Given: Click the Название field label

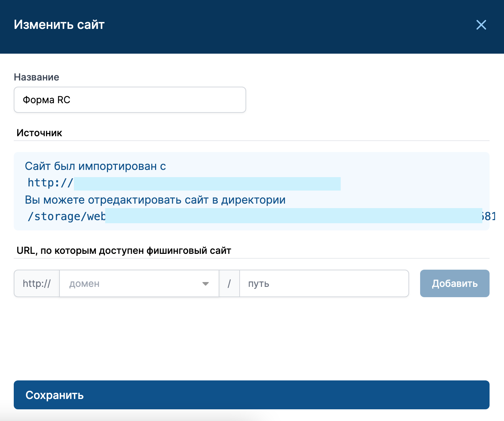Looking at the screenshot, I should tap(36, 77).
